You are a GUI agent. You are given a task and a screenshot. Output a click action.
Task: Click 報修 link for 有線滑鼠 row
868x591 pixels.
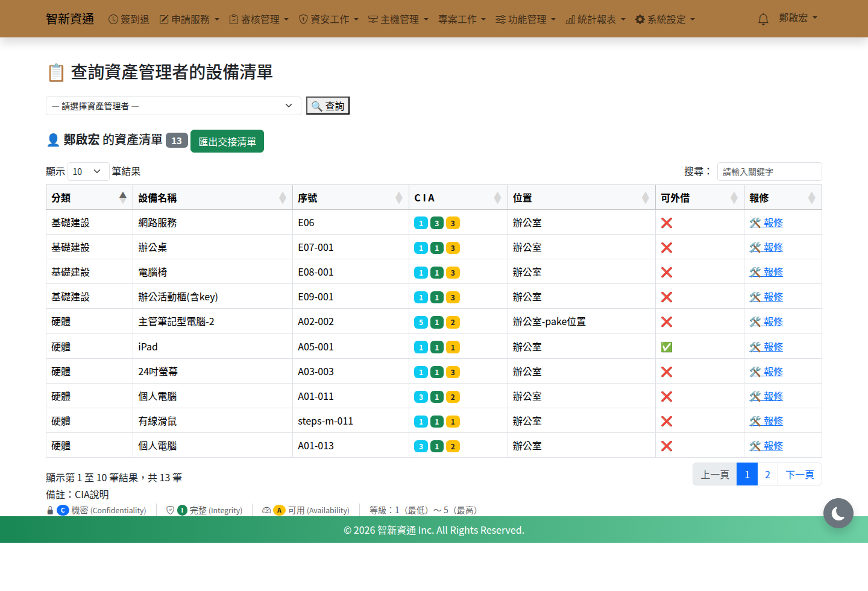pos(766,422)
